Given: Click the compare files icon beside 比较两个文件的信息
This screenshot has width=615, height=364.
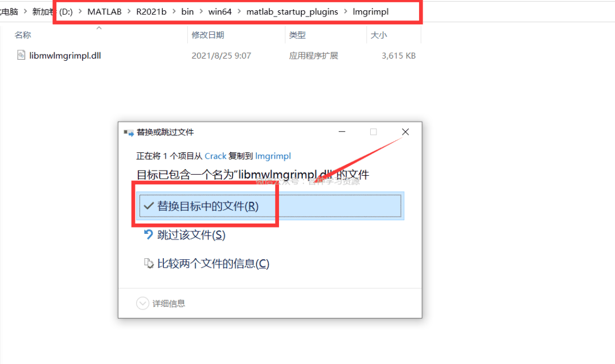Looking at the screenshot, I should (149, 263).
